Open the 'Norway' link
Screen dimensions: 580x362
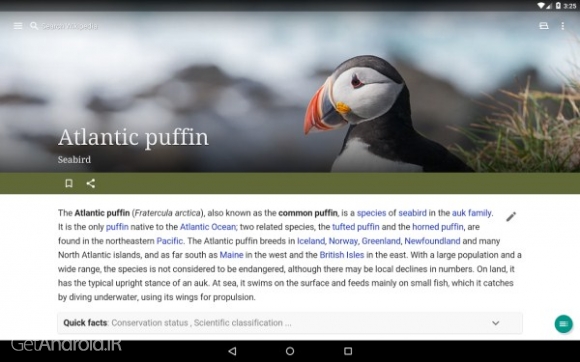tap(343, 241)
